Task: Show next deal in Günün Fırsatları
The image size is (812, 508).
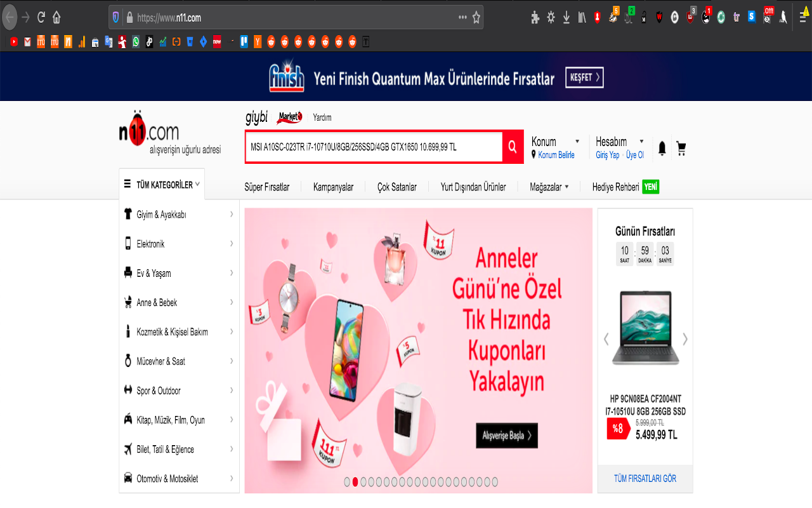Action: [684, 339]
